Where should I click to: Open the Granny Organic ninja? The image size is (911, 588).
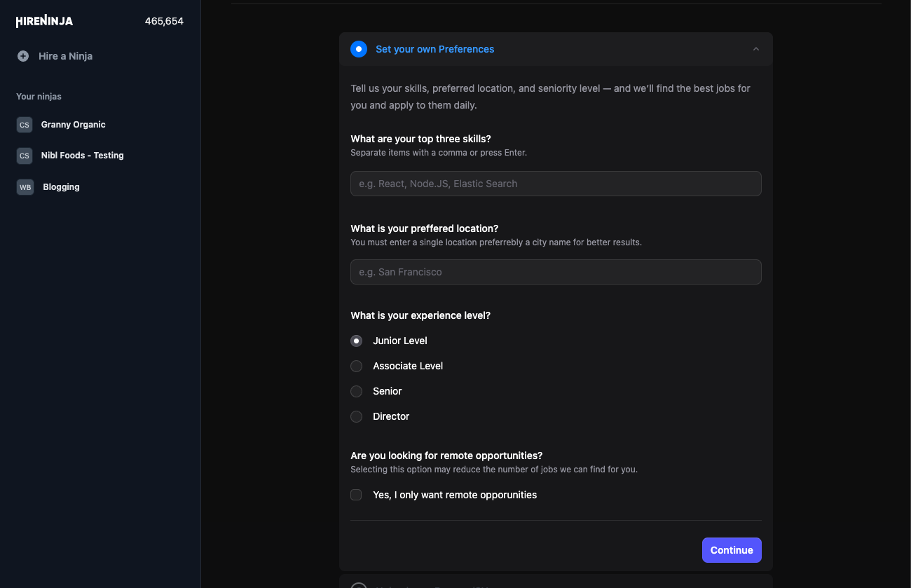73,124
